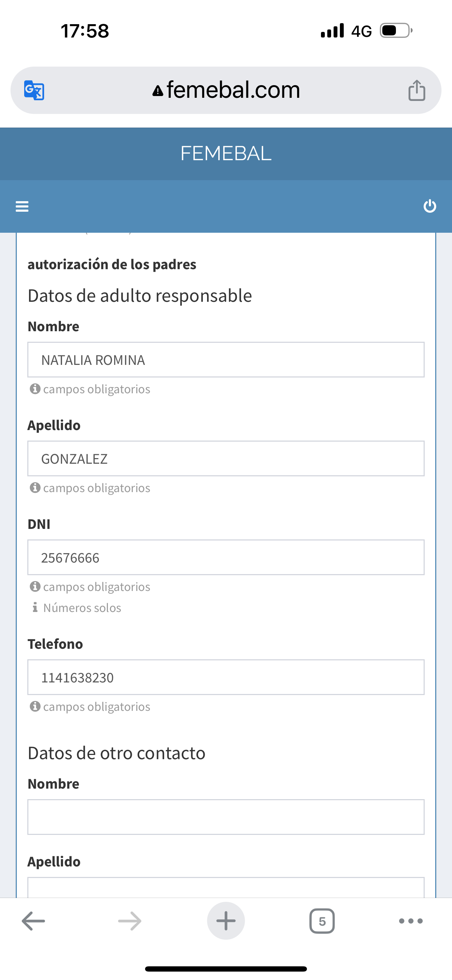This screenshot has width=452, height=980.
Task: Tap the empty Nombre field for otro contacto
Action: [x=226, y=817]
